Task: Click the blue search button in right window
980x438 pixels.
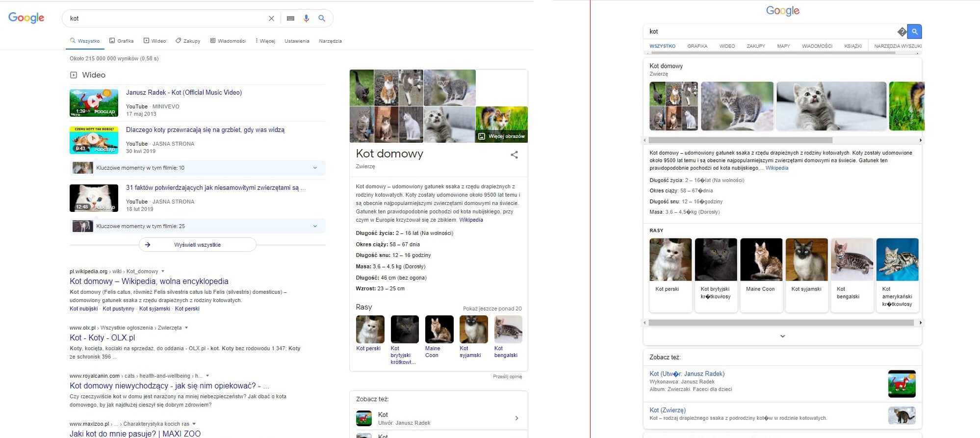Action: tap(914, 31)
